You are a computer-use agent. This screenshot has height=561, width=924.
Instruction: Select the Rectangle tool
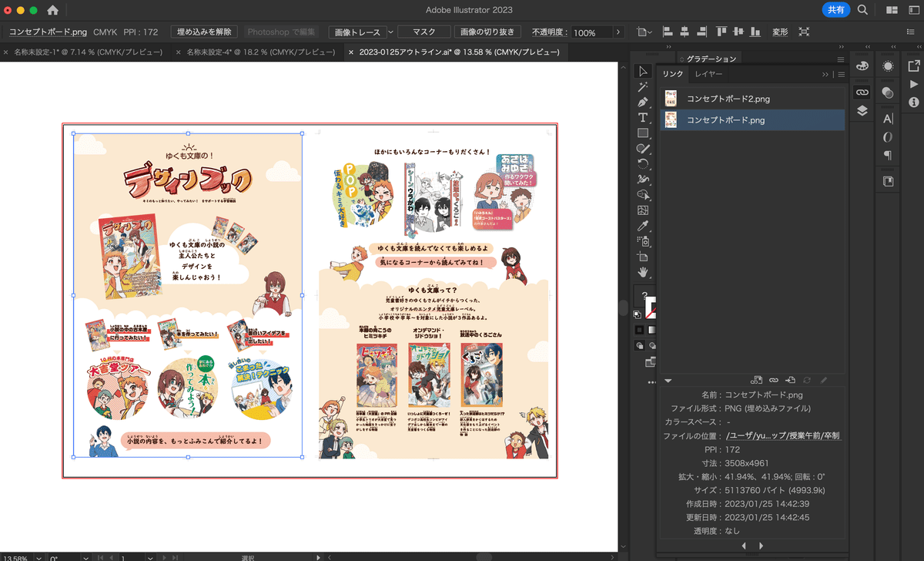[x=643, y=133]
